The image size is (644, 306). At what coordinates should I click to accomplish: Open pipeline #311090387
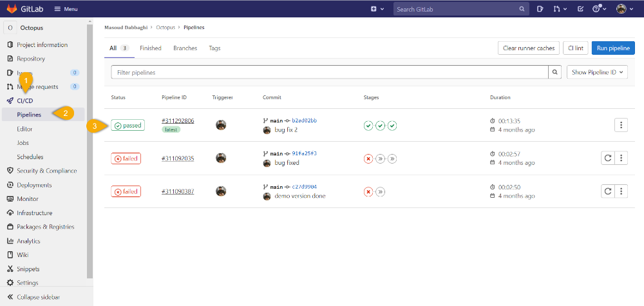tap(178, 191)
